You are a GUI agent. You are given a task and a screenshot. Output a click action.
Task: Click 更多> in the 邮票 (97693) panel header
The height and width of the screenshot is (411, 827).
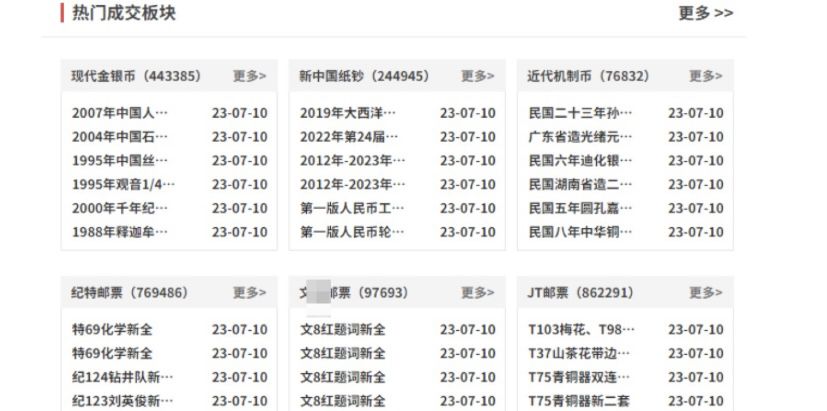click(x=478, y=292)
